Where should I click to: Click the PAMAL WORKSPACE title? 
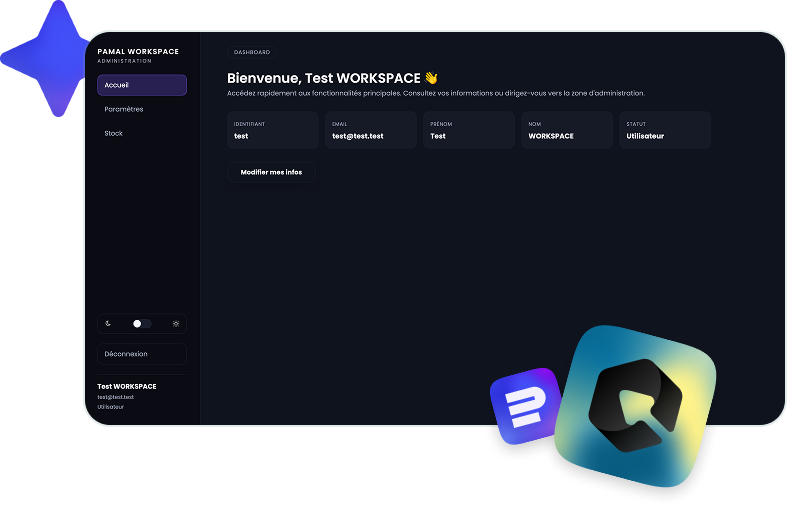click(138, 51)
